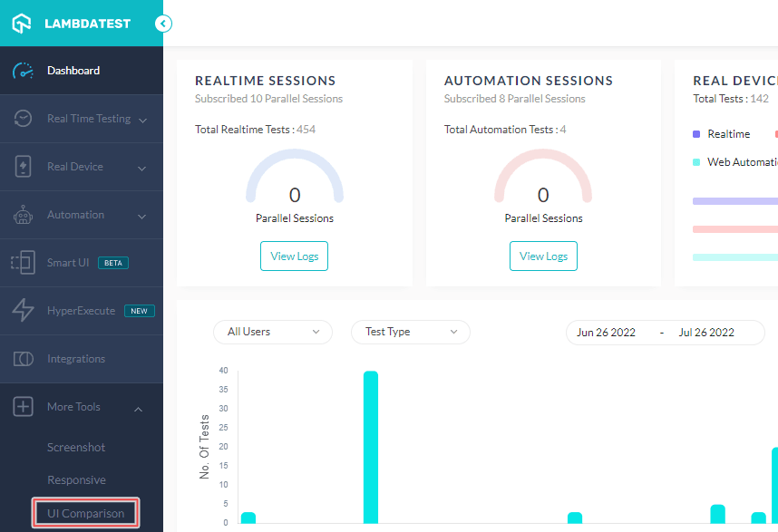The height and width of the screenshot is (532, 778).
Task: Select the Smart UI beta icon
Action: [21, 262]
